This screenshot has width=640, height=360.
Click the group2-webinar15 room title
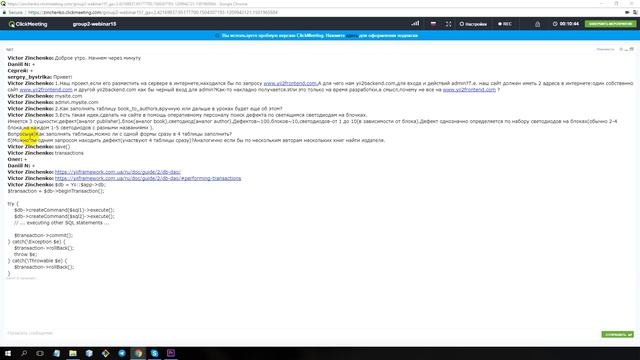click(x=94, y=24)
